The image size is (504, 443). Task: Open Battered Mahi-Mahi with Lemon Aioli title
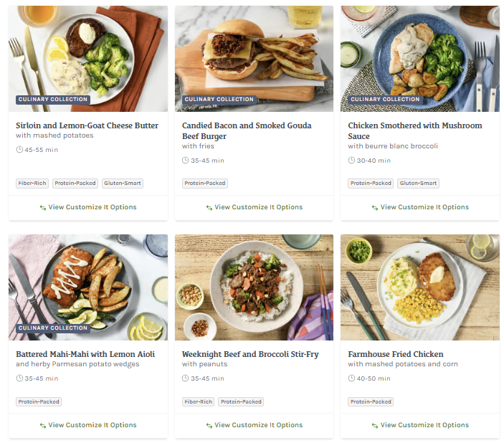[x=85, y=354]
